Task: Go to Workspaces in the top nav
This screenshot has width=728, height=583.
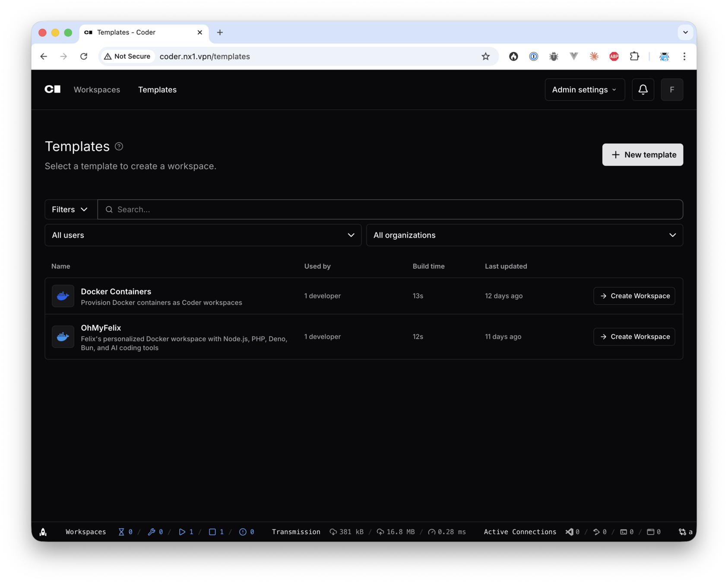Action: (97, 89)
